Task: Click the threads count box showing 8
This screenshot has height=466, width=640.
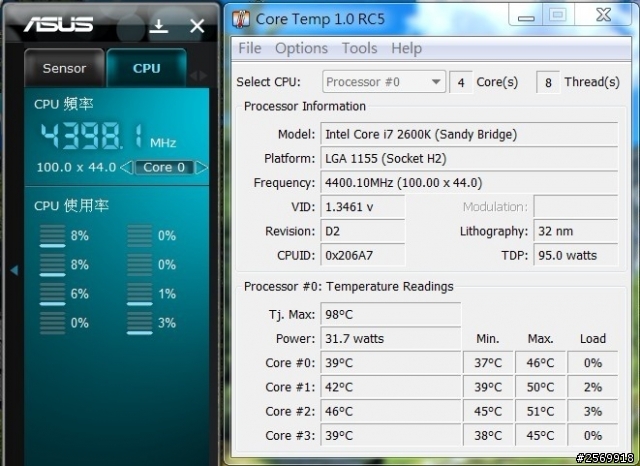Action: [x=548, y=82]
